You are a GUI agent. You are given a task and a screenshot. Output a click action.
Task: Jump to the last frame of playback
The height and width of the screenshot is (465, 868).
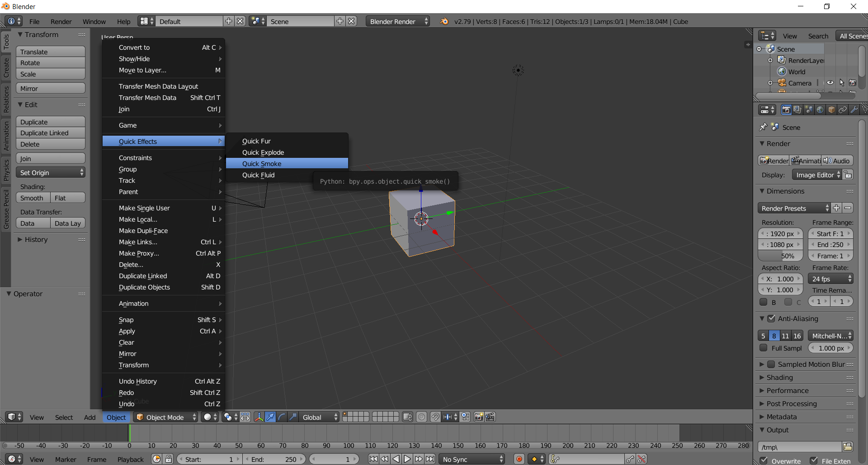430,459
